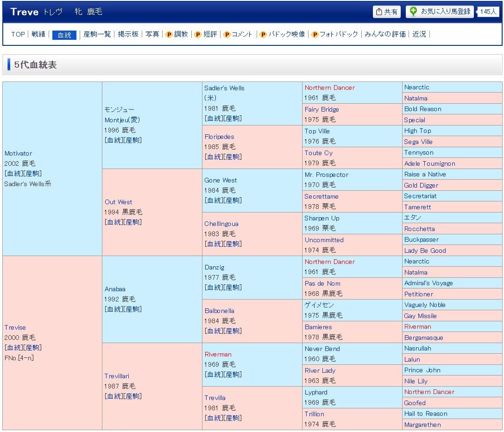The image size is (504, 432).
Task: Open the red Riverman link dated 1969
Action: [x=218, y=354]
